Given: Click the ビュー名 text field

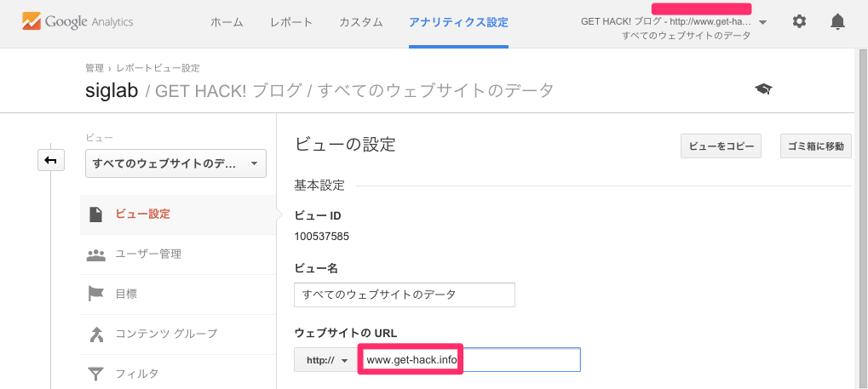Looking at the screenshot, I should tap(405, 295).
